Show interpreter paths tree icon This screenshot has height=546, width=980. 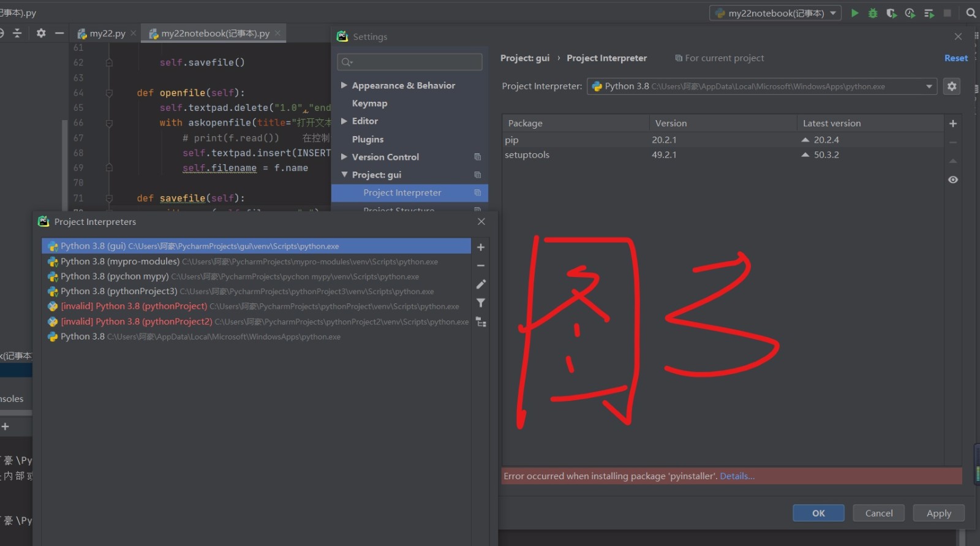(481, 322)
